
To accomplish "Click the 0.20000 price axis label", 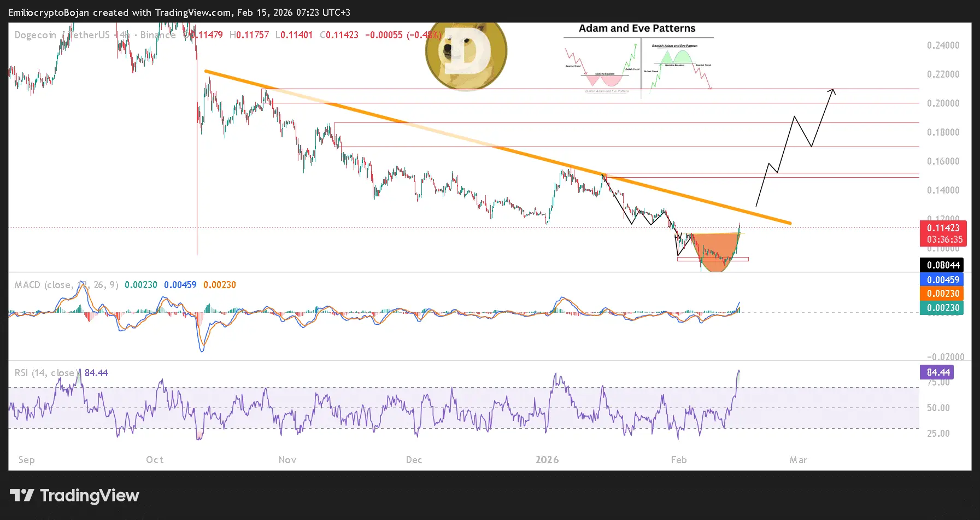I will point(943,103).
